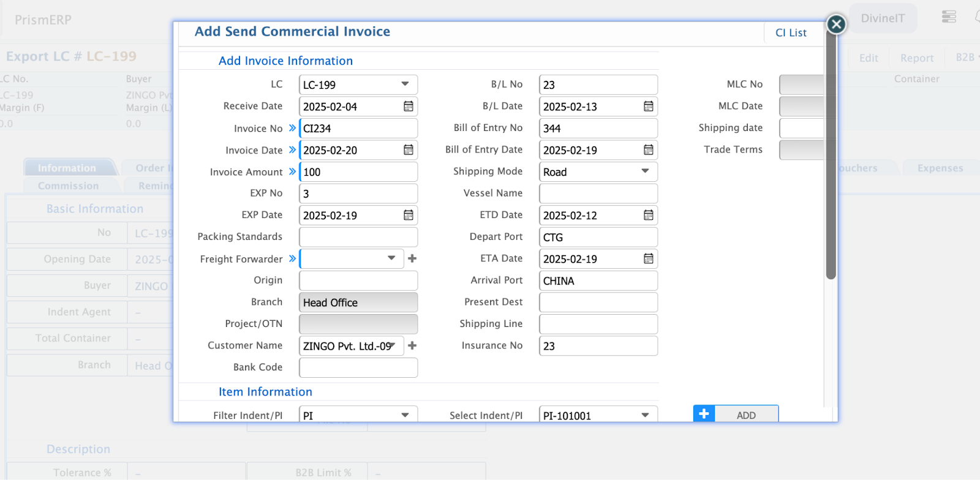Click the Depart Port field
Screen dimensions: 980x480
click(x=598, y=237)
